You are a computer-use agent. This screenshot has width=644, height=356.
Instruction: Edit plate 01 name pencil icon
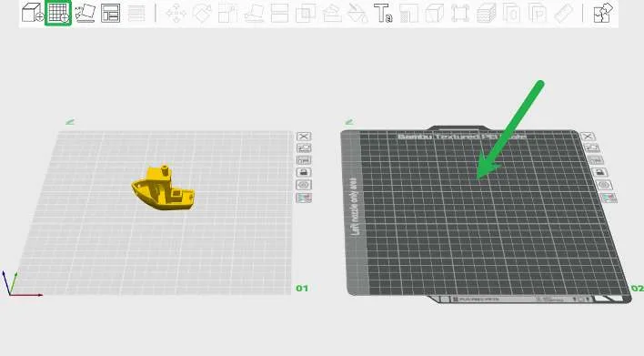(x=70, y=122)
